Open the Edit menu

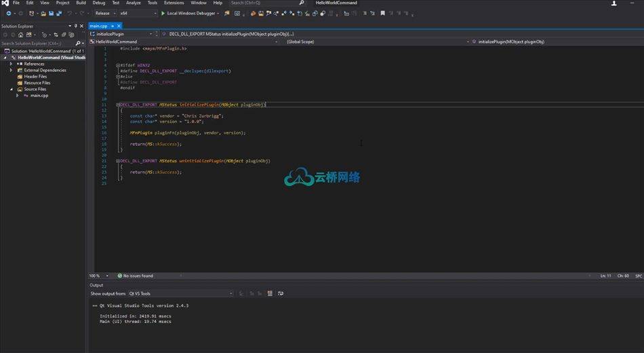coord(30,3)
